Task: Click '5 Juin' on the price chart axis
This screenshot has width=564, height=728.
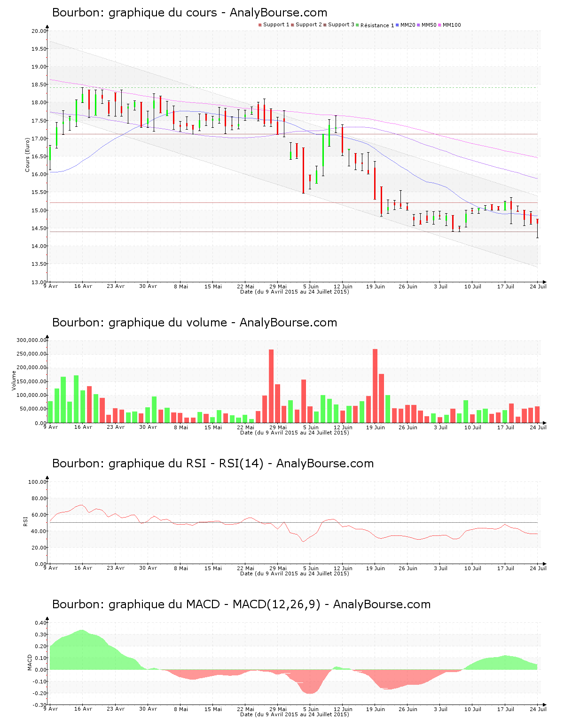Action: pyautogui.click(x=311, y=287)
